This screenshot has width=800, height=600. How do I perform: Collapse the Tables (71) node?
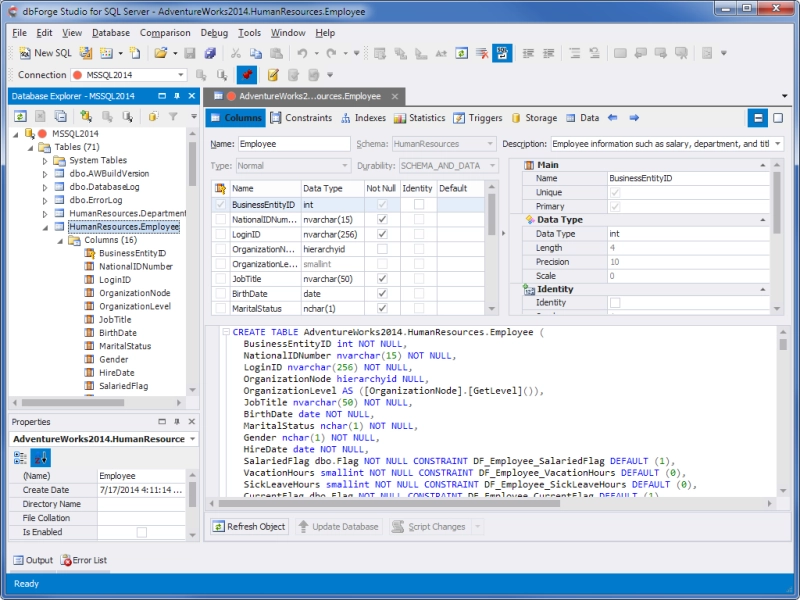coord(30,147)
